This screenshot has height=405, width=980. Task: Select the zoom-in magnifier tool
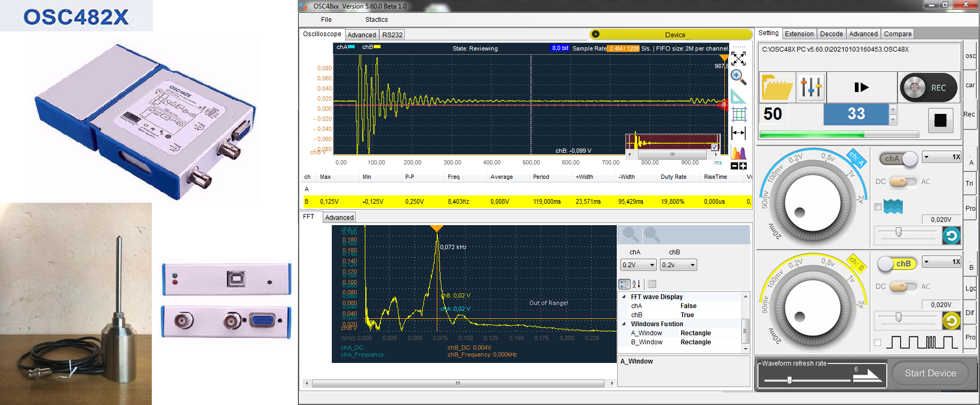[738, 77]
